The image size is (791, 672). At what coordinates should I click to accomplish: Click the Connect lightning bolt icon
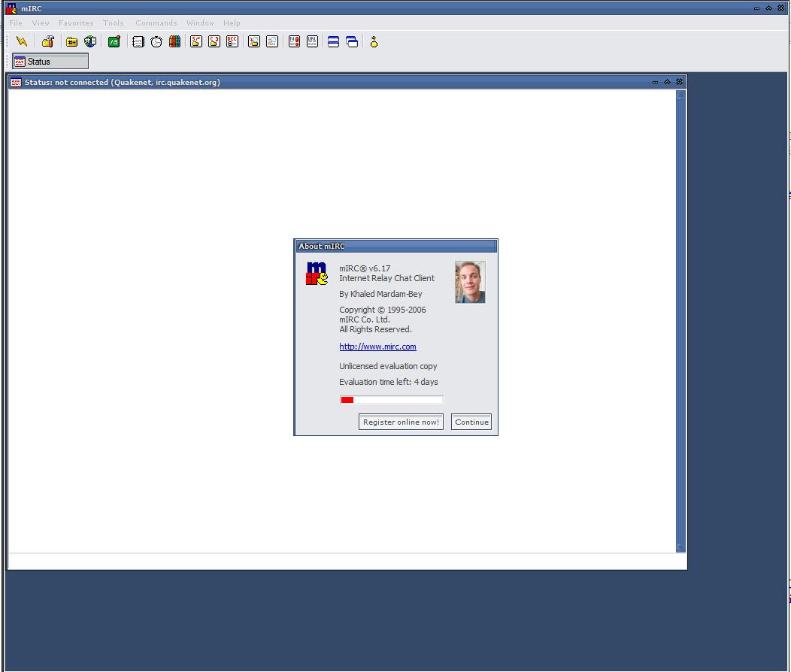(x=22, y=42)
